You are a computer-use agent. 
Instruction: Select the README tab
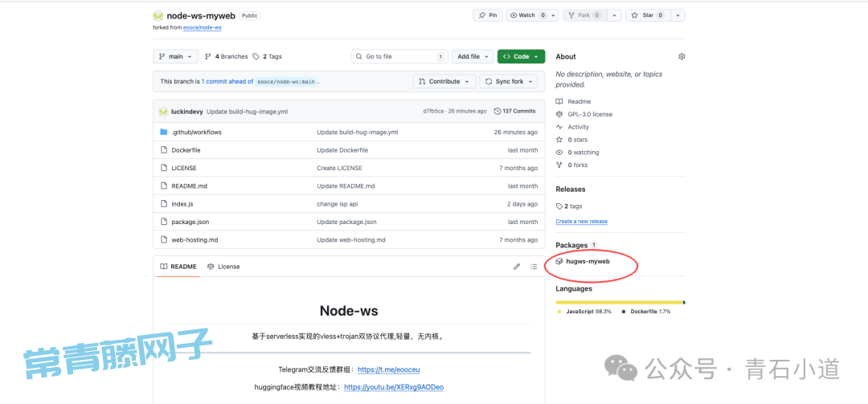click(x=177, y=267)
